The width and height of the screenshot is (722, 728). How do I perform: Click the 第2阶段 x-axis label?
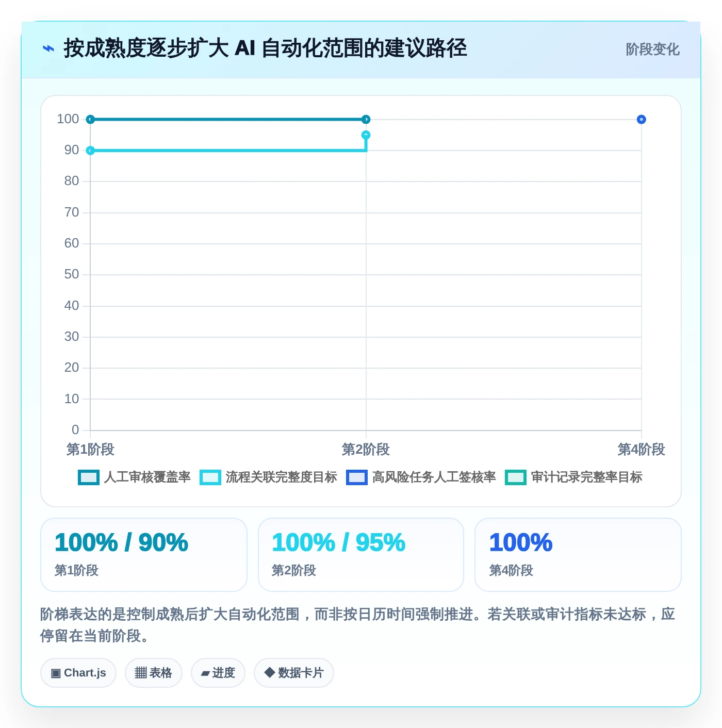coord(366,450)
